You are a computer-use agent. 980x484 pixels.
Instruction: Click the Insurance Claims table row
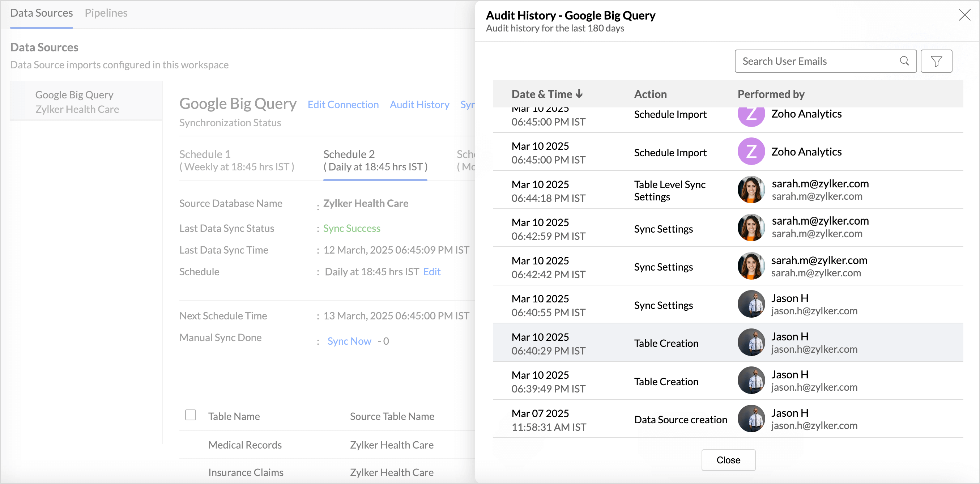click(x=327, y=472)
